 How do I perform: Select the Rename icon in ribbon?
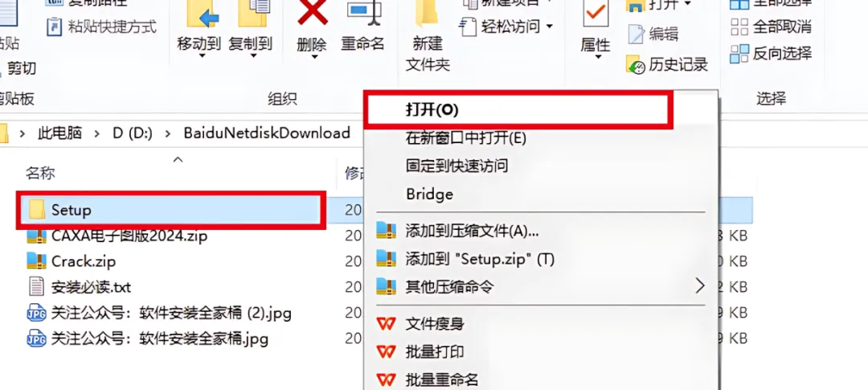pos(363,14)
